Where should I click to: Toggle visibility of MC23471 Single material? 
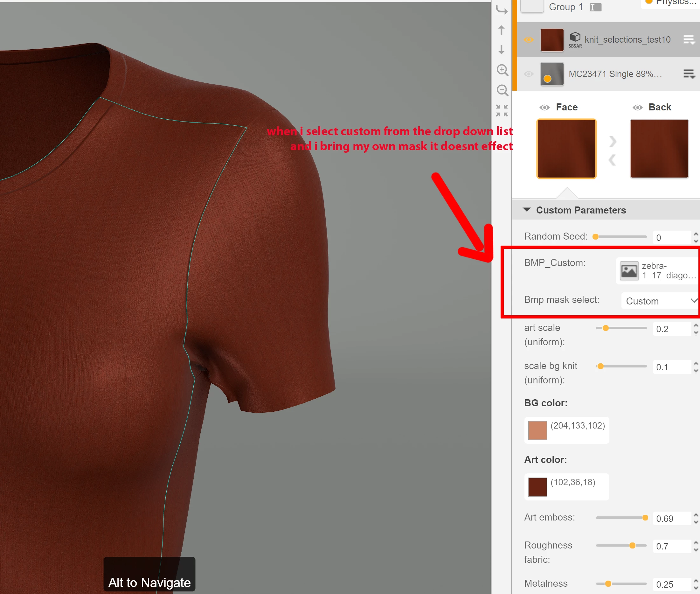tap(529, 74)
